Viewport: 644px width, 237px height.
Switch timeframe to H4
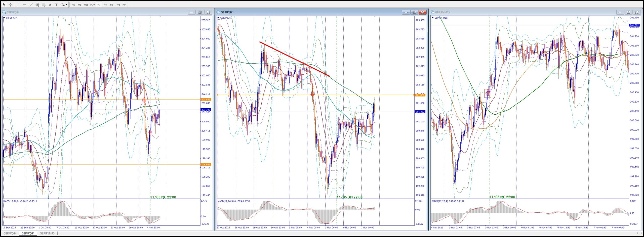[x=105, y=5]
